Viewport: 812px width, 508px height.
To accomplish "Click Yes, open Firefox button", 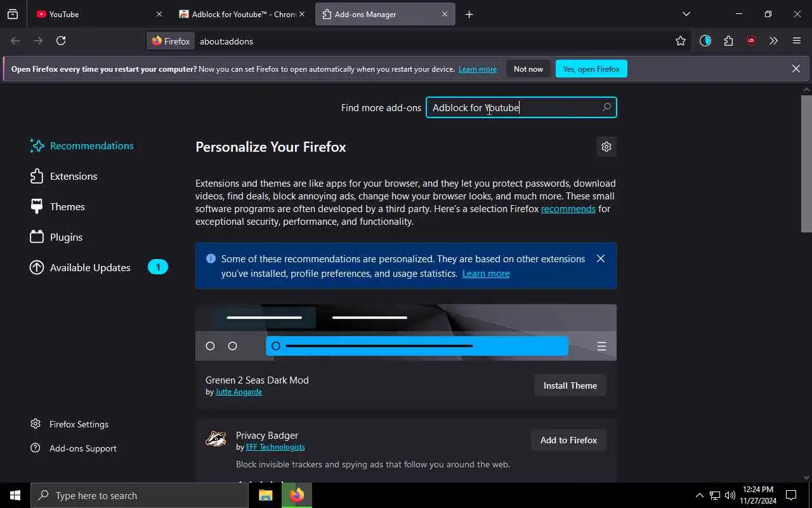I will (x=591, y=69).
